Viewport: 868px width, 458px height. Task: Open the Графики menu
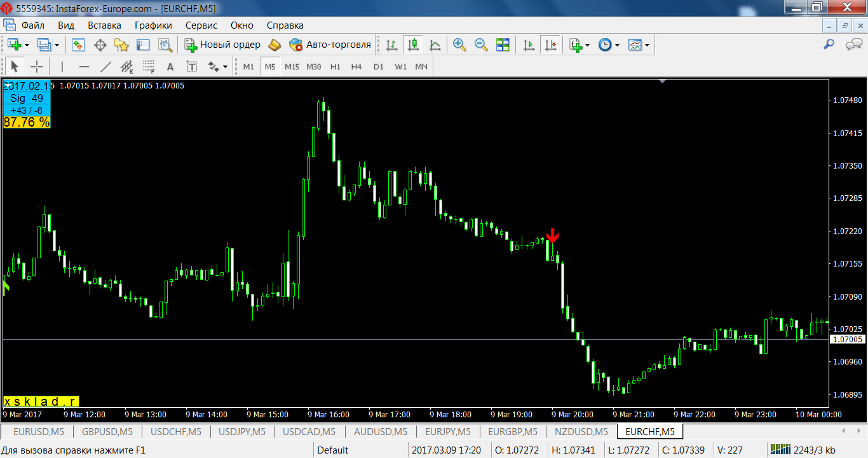[153, 25]
